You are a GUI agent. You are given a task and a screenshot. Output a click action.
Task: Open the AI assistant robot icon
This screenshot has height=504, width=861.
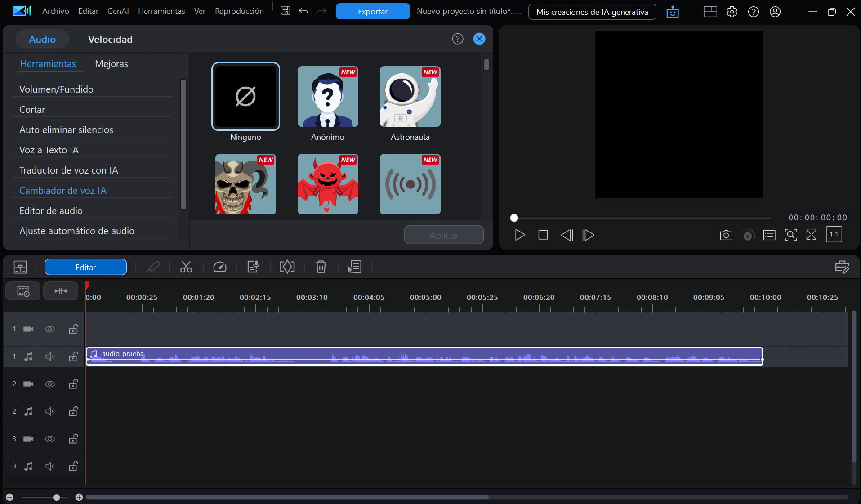coord(673,12)
